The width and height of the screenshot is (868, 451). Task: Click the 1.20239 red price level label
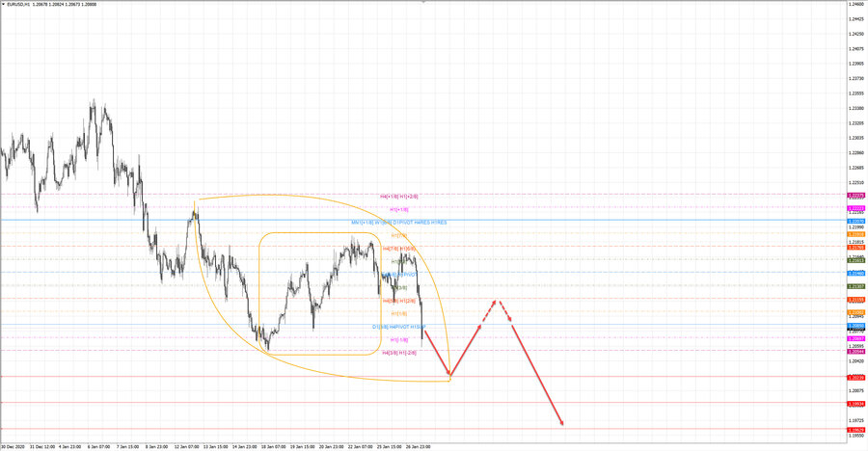pos(856,378)
